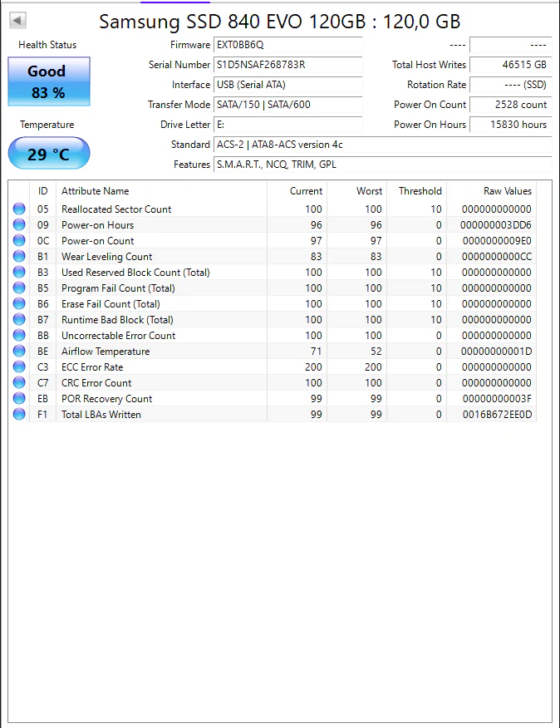
Task: Select status orb for Runtime Bad Block
Action: click(19, 319)
